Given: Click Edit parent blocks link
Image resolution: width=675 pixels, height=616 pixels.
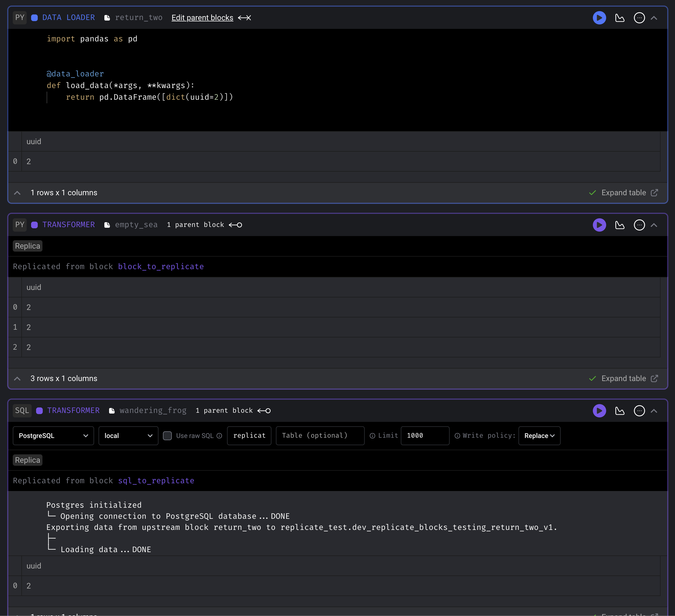Looking at the screenshot, I should (202, 18).
